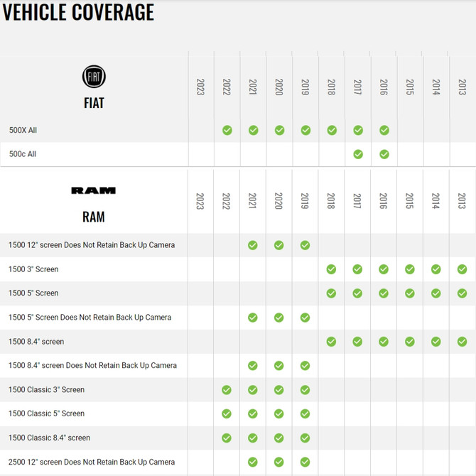The width and height of the screenshot is (476, 476).
Task: Click the 2018 checkmark for 1500 8.4" screen
Action: point(331,342)
